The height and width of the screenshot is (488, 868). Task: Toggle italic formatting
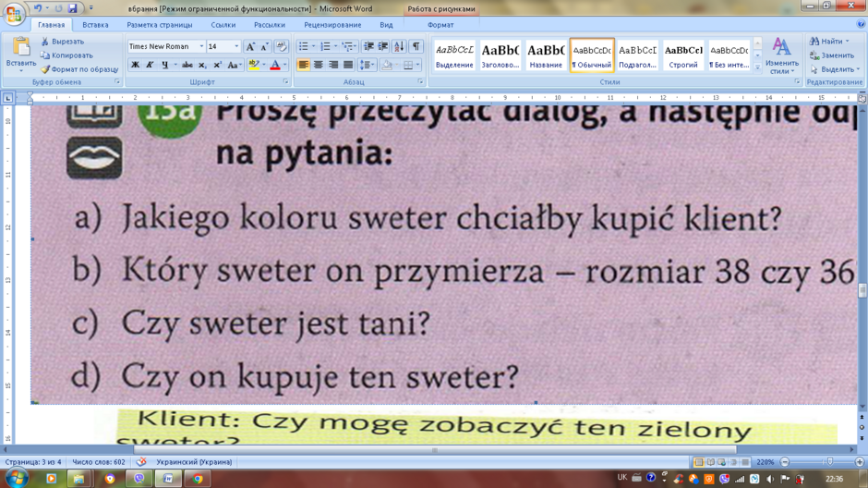[150, 65]
